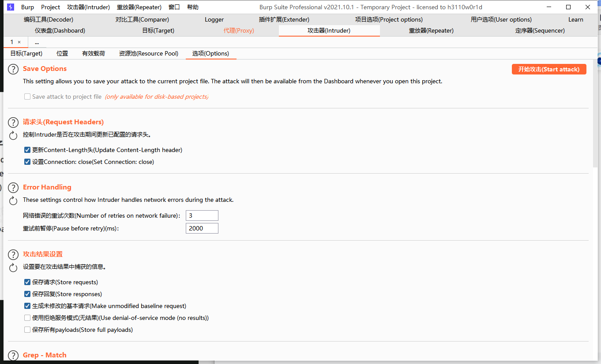Click the help icon beside Save Options
This screenshot has height=364, width=601.
tap(13, 69)
